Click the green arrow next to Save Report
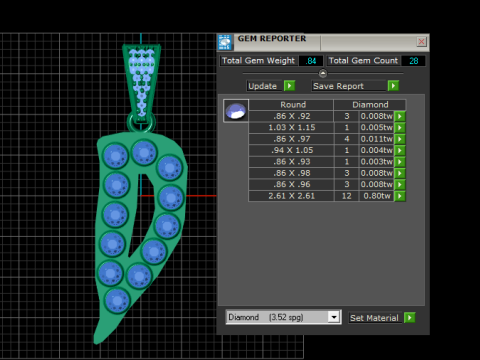 393,86
